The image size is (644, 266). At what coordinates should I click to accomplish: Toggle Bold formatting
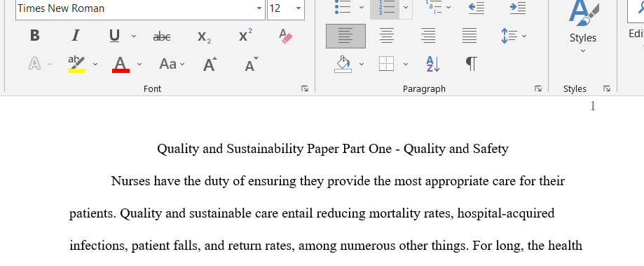[35, 36]
